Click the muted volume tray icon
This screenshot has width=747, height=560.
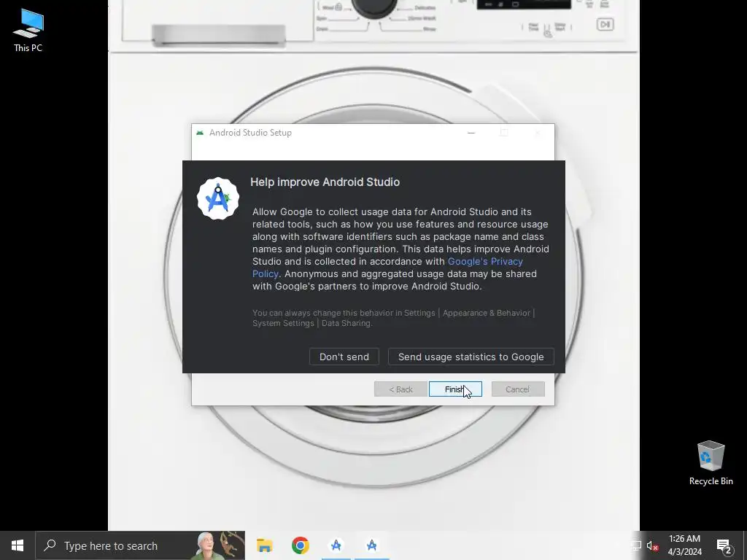pyautogui.click(x=652, y=546)
